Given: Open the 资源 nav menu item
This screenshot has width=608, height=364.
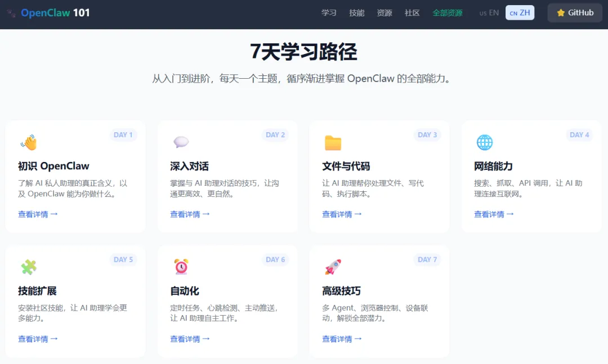Looking at the screenshot, I should 385,13.
